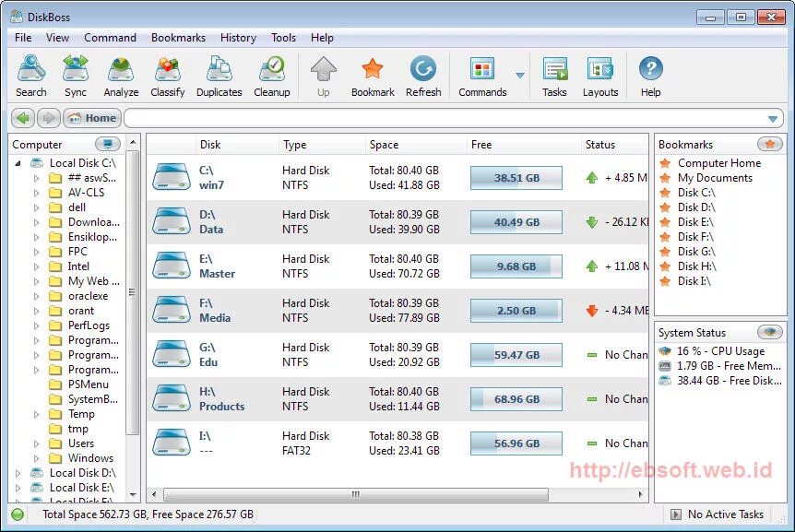
Task: Expand the dell folder node
Action: pos(37,207)
